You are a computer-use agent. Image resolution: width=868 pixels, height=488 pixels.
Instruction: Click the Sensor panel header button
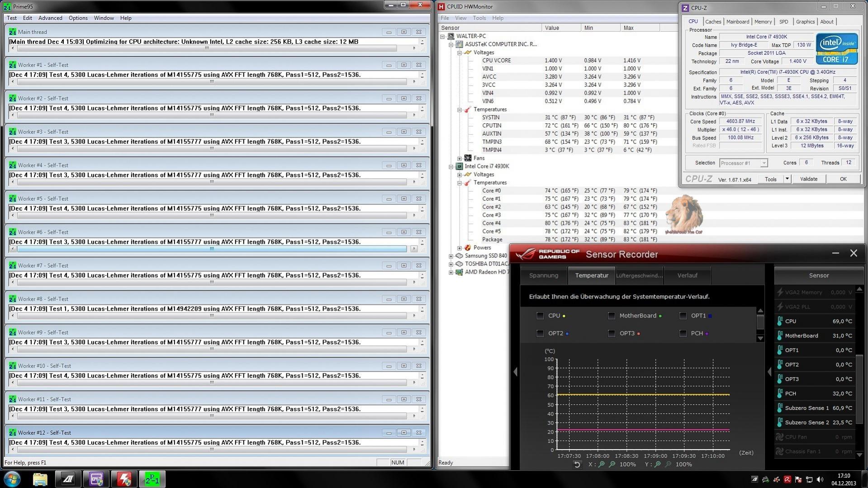click(819, 275)
